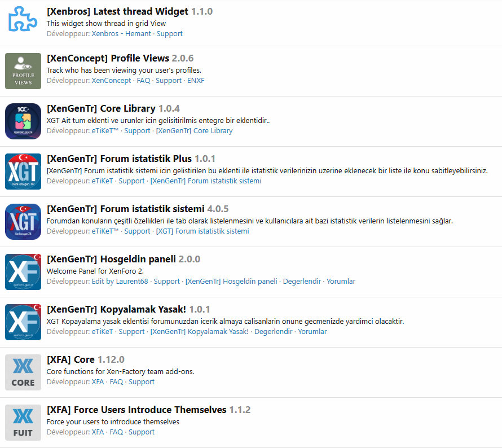Follow the [XenGenTr] Core Library extra link
This screenshot has height=448, width=502.
click(x=195, y=131)
